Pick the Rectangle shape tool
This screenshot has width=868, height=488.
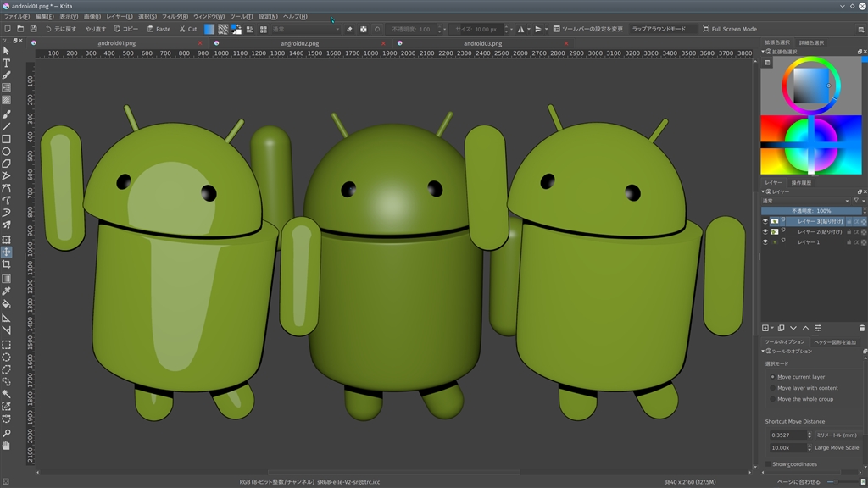(6, 139)
